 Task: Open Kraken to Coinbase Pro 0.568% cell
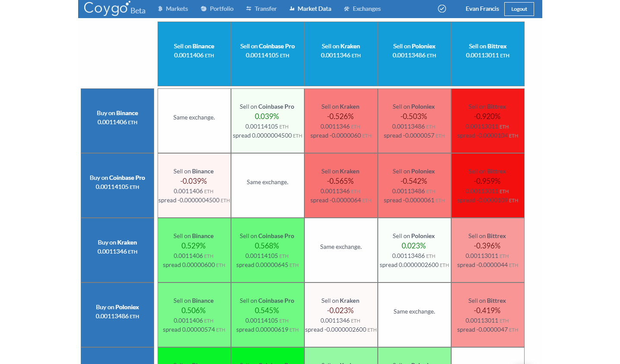click(x=268, y=250)
